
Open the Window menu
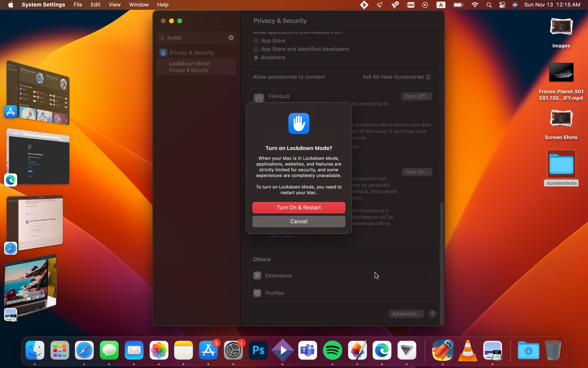(138, 5)
